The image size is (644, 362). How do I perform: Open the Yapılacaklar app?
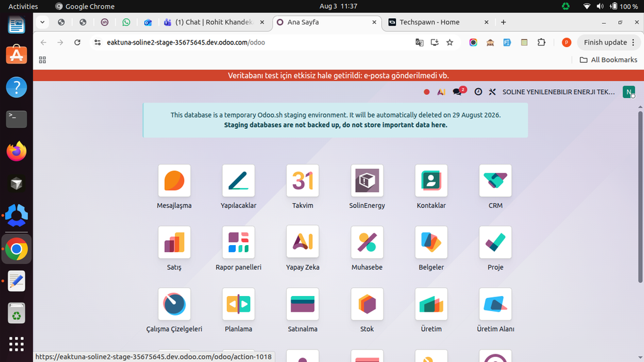[x=238, y=180]
